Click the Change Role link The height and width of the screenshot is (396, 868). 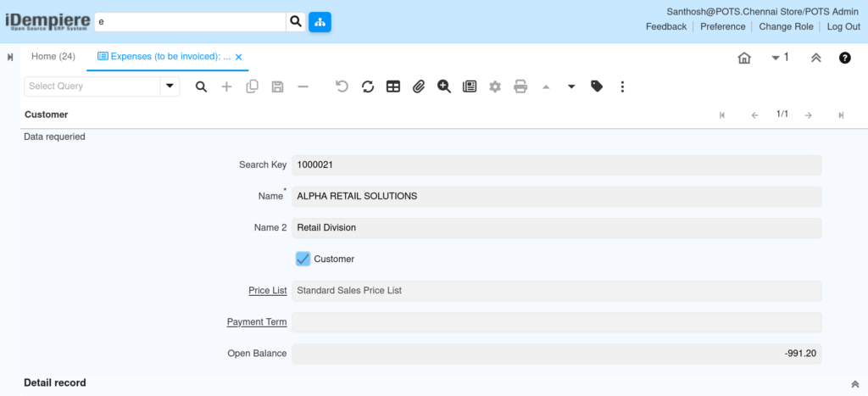coord(786,26)
